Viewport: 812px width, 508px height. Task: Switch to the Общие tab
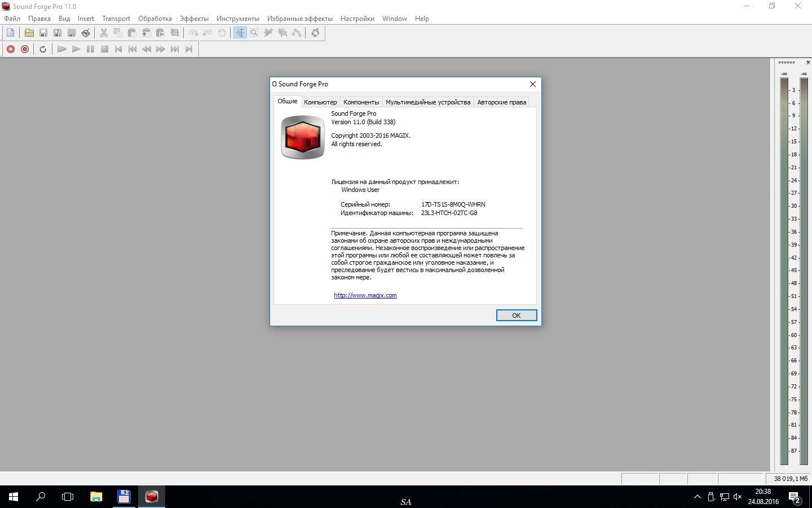pos(288,101)
